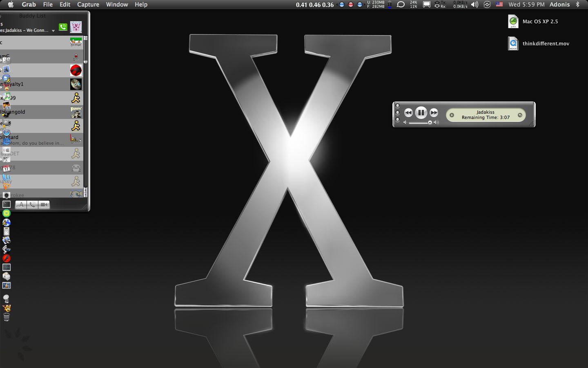Pause the Jadakiss track in iTunes

pyautogui.click(x=421, y=112)
